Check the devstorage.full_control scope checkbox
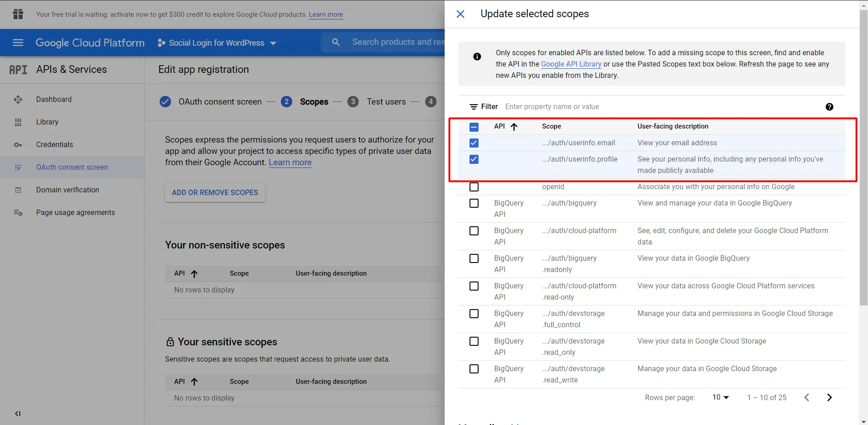The image size is (868, 425). 474,314
